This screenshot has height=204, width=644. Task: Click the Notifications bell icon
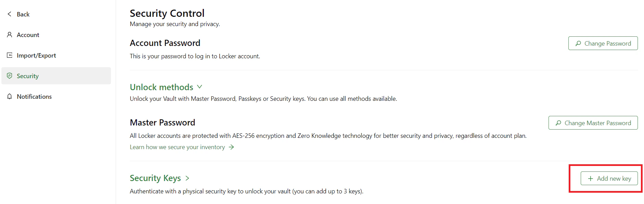click(10, 96)
